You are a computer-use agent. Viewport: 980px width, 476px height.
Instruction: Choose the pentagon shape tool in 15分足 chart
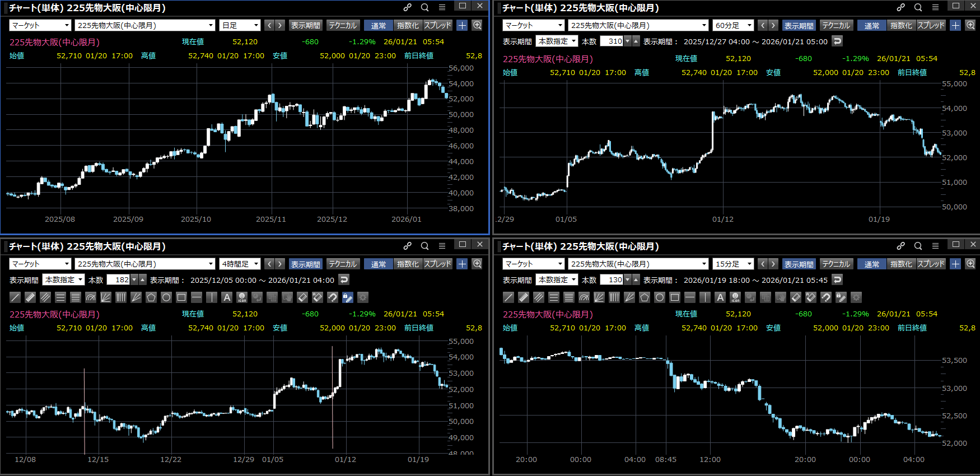point(645,297)
